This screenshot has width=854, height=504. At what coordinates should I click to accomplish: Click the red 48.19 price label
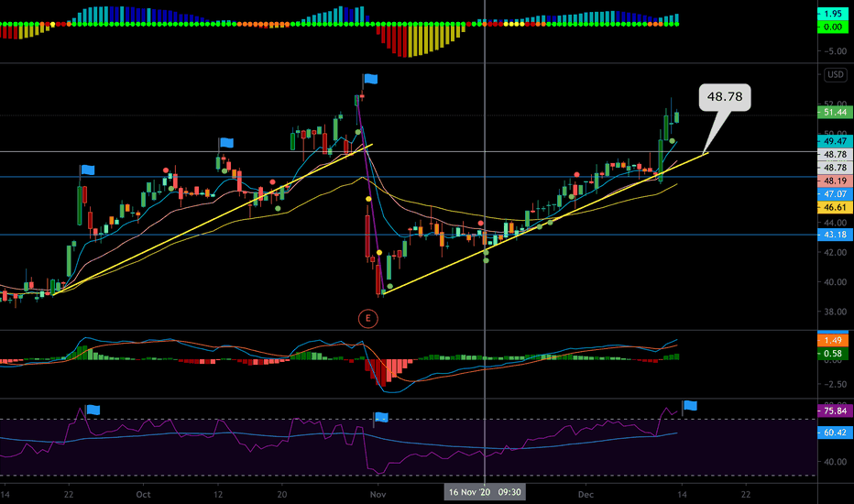835,181
